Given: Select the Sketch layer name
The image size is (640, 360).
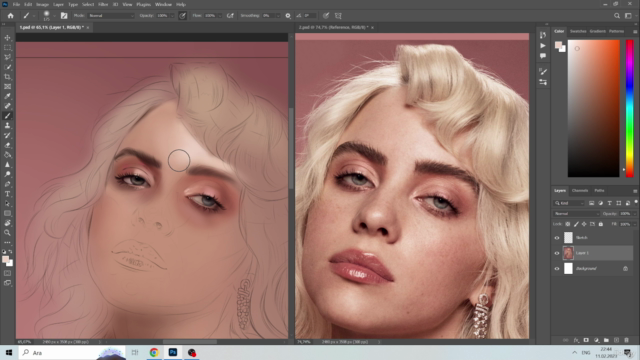Looking at the screenshot, I should (x=582, y=238).
